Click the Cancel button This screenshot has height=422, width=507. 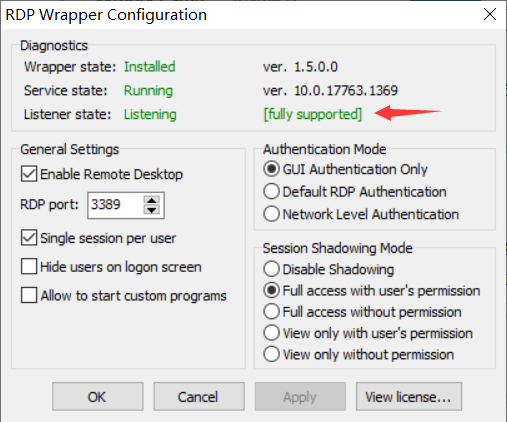199,396
